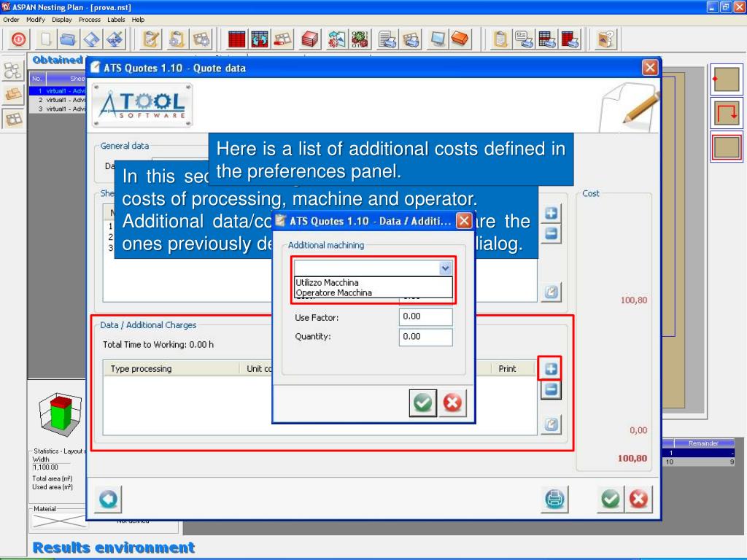Click the Remainder column header
747x560 pixels.
(703, 443)
